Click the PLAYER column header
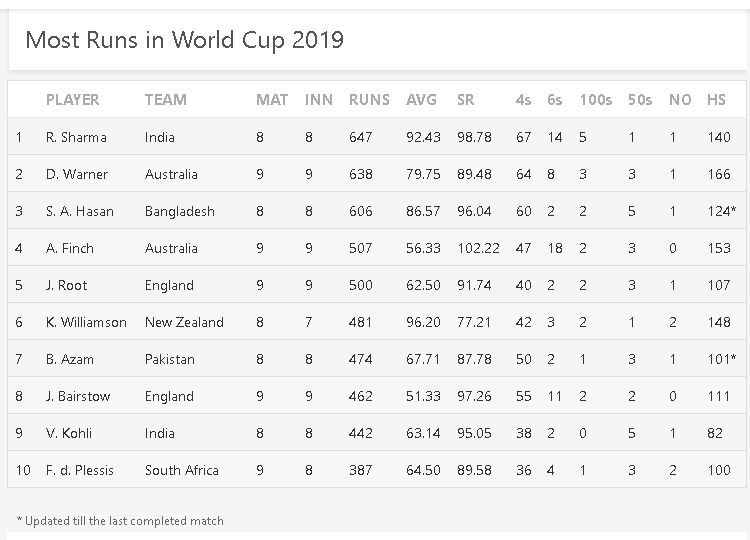The width and height of the screenshot is (750, 540). [73, 100]
